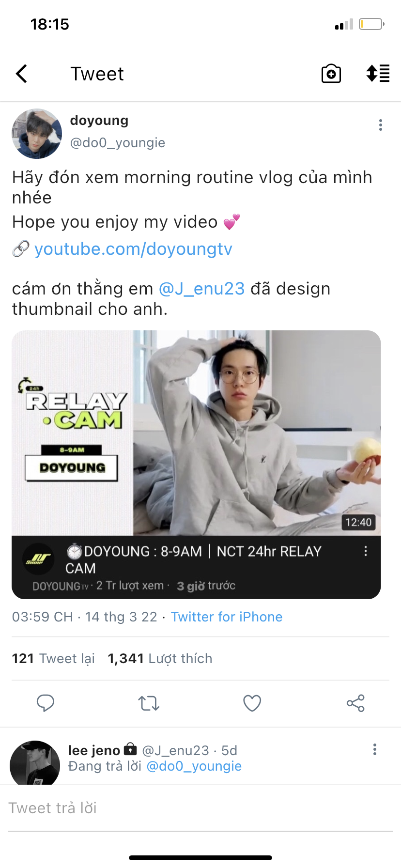Like the tweet with heart icon

pyautogui.click(x=252, y=703)
